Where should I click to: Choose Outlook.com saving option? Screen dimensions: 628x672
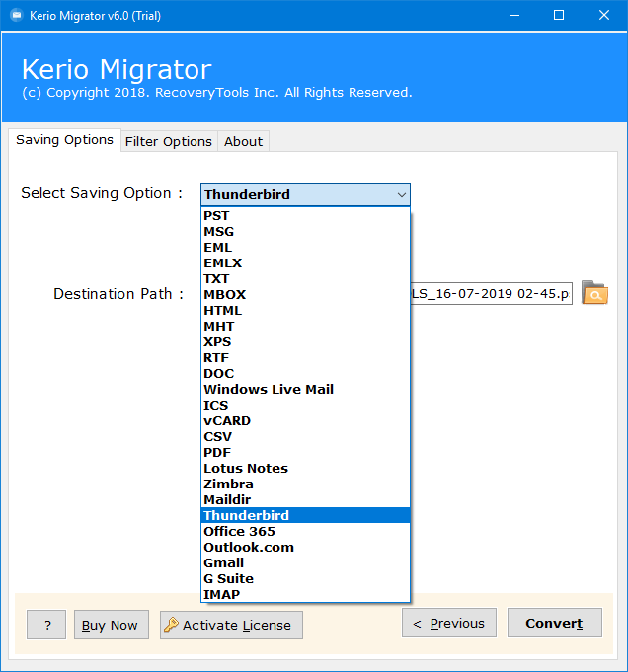pos(305,548)
